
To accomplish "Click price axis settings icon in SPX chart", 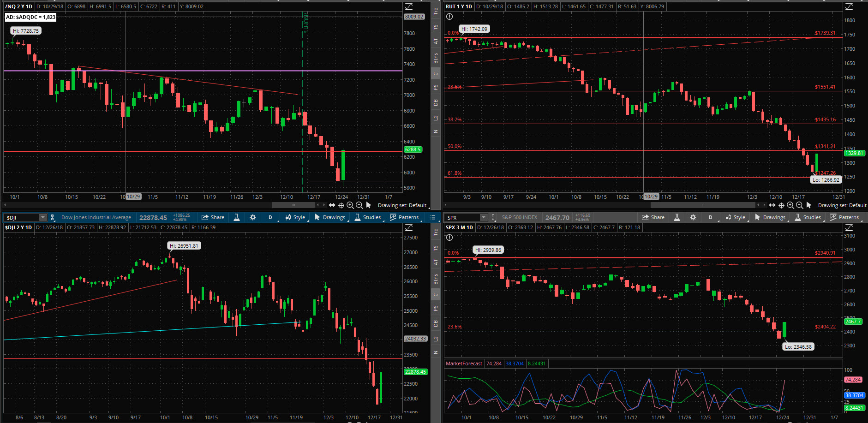I will click(x=849, y=227).
